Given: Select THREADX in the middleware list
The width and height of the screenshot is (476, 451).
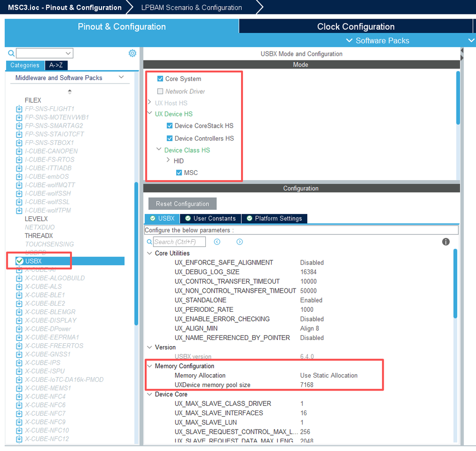Looking at the screenshot, I should [39, 236].
